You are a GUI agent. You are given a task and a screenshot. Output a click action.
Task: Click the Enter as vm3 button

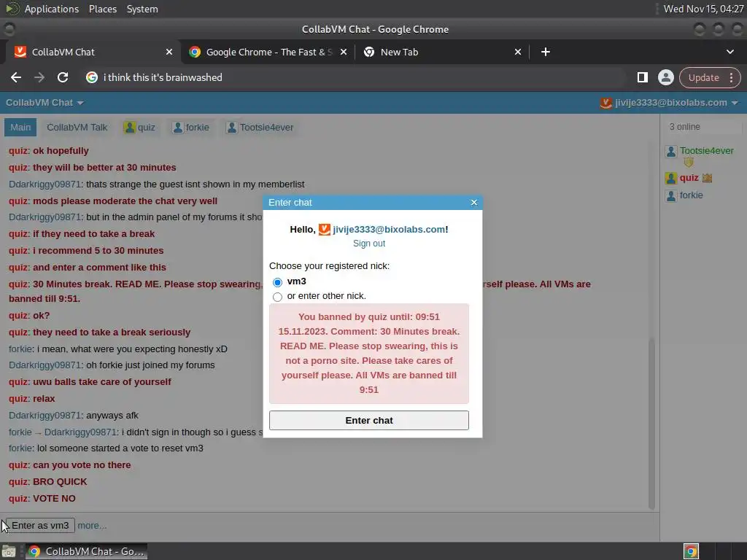click(x=40, y=526)
